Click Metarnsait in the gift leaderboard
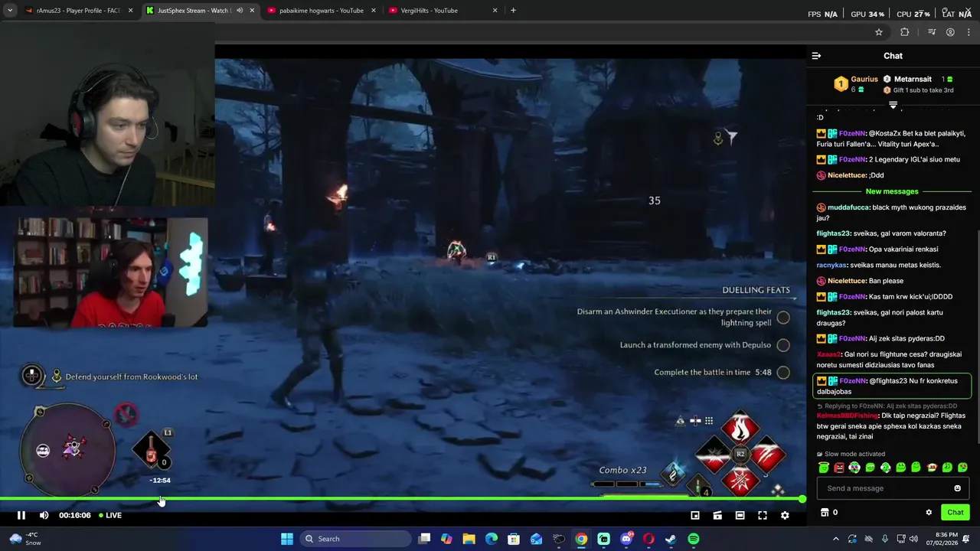 [x=913, y=79]
